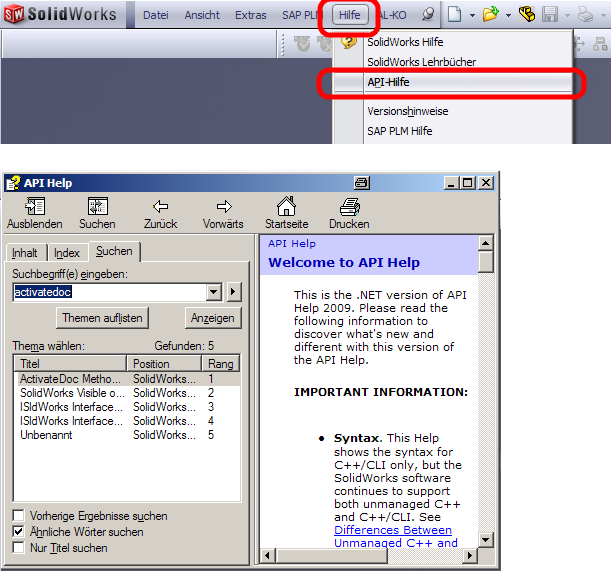Viewport: 611px width, 571px height.
Task: Select the ActivateDoc Metho... result row
Action: tap(127, 379)
